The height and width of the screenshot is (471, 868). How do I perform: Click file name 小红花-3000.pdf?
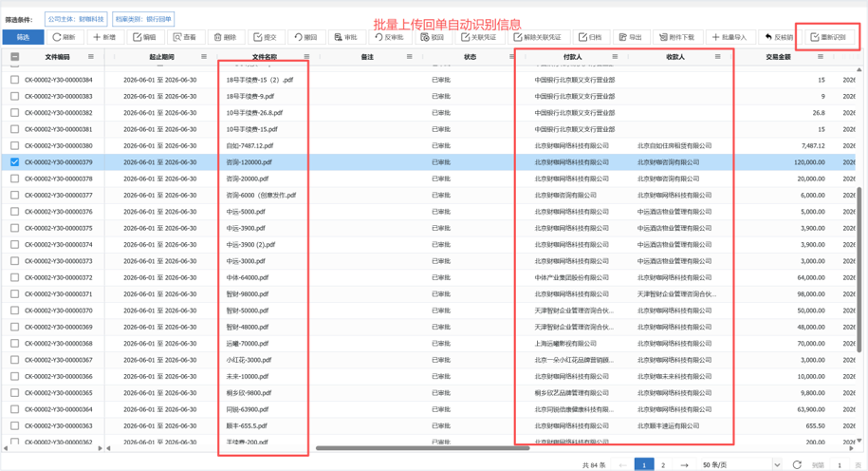(x=249, y=360)
